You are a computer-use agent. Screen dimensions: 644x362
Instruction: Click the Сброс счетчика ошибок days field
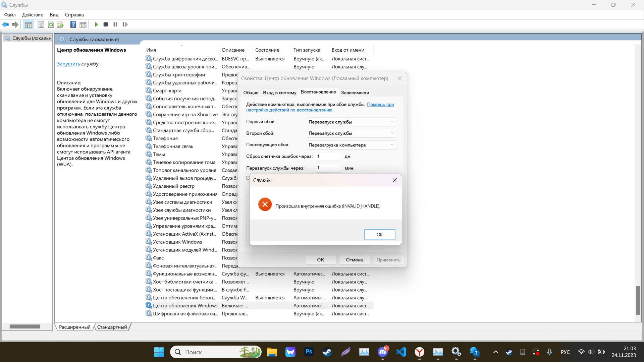pos(328,157)
